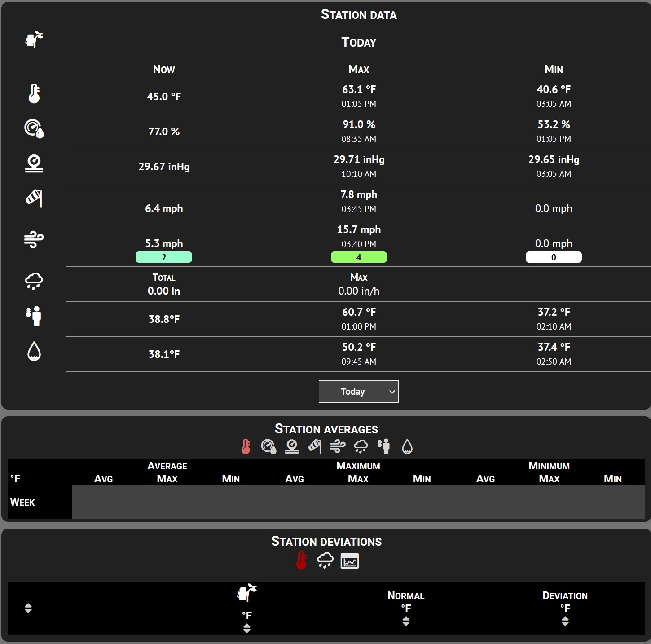Choose windsock wind speed icon in Station Averages
Viewport: 651px width, 644px height.
315,446
